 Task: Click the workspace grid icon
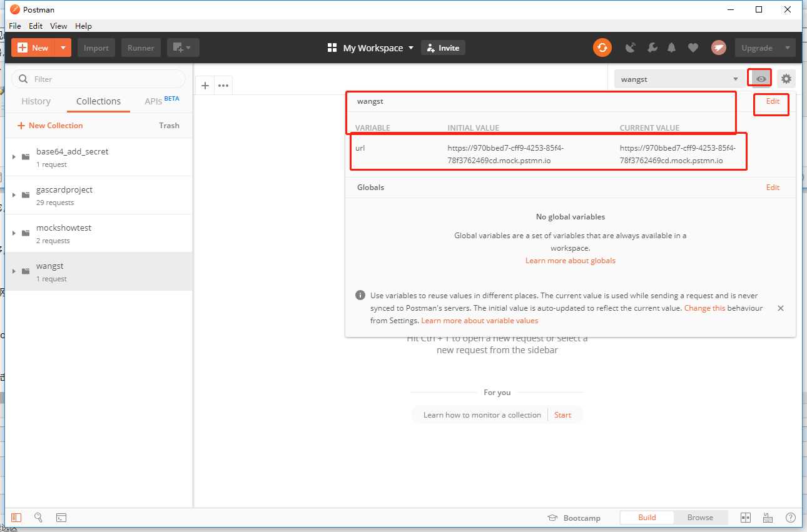[332, 48]
